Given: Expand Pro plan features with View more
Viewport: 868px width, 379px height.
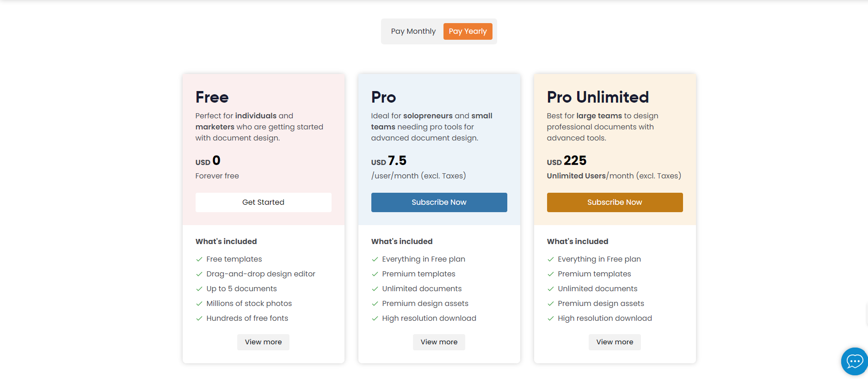Looking at the screenshot, I should [x=439, y=342].
